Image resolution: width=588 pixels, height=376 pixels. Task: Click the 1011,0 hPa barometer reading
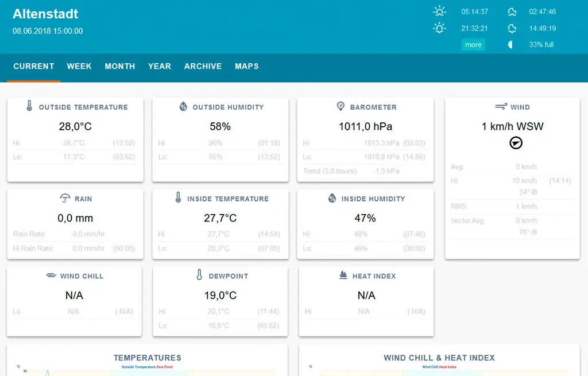point(366,126)
